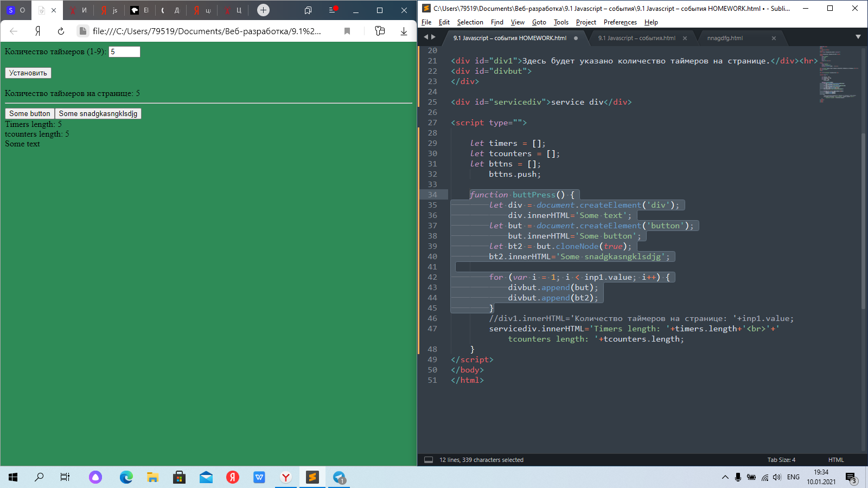The image size is (868, 488).
Task: Switch to Sublime Text on the taskbar
Action: [x=312, y=477]
